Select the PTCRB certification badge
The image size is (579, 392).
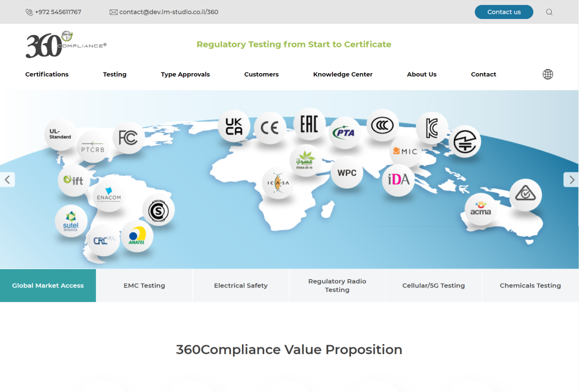coord(93,146)
